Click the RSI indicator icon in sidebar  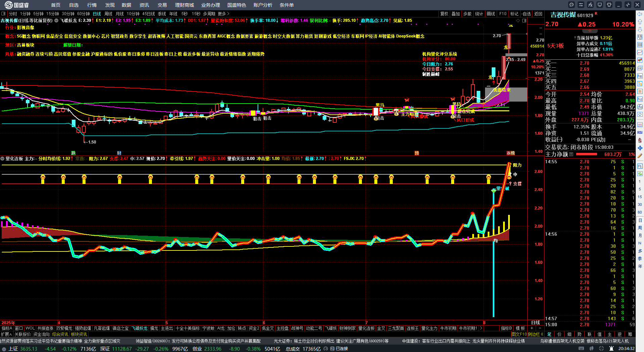(640, 132)
